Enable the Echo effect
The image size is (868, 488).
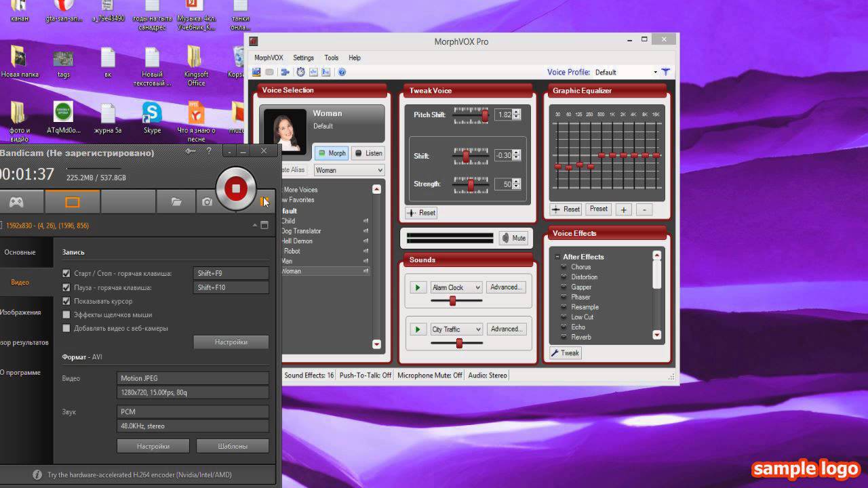pos(564,327)
